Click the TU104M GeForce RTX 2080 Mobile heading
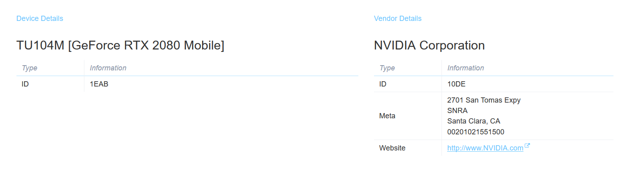644x173 pixels. click(120, 45)
